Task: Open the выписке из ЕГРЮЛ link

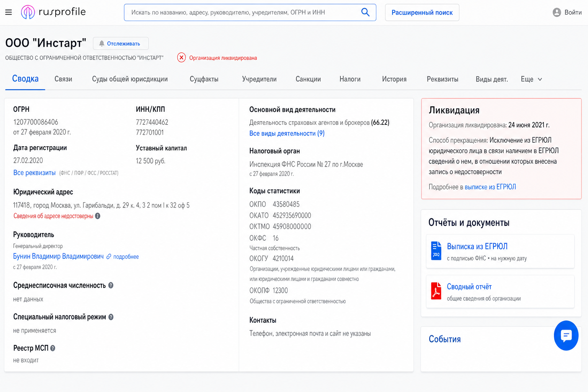Action: click(490, 187)
